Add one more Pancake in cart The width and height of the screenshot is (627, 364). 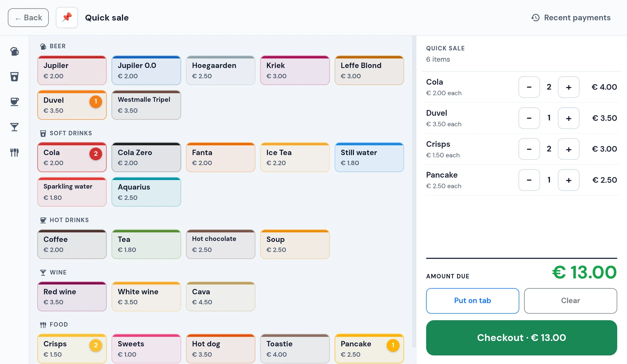(x=569, y=180)
